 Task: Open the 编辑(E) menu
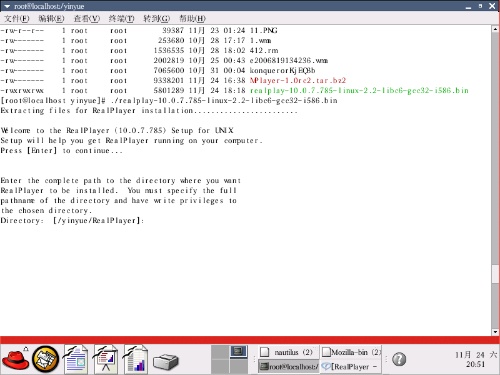51,19
